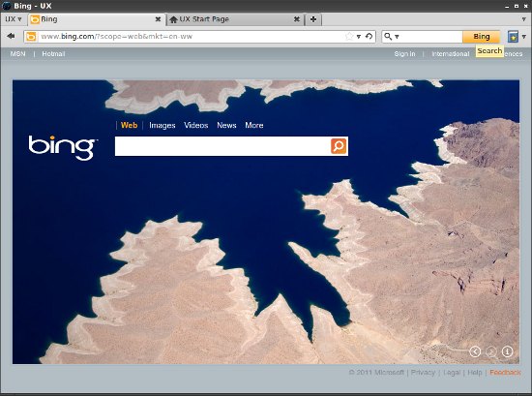This screenshot has width=532, height=396.
Task: Open the tab list dropdown arrow
Action: click(524, 19)
